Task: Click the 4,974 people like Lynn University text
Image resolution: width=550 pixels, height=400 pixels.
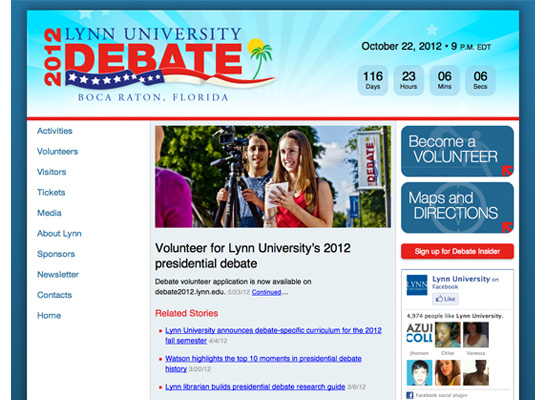Action: coord(455,316)
